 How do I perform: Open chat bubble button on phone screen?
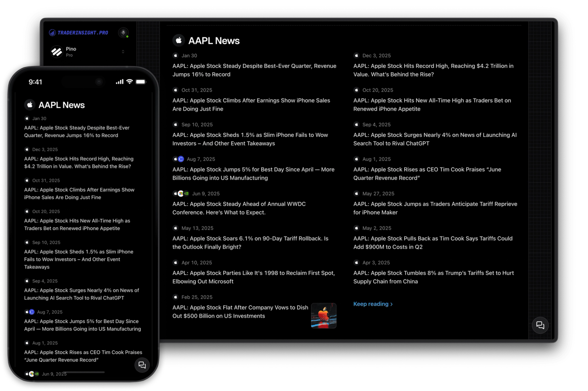tap(142, 365)
